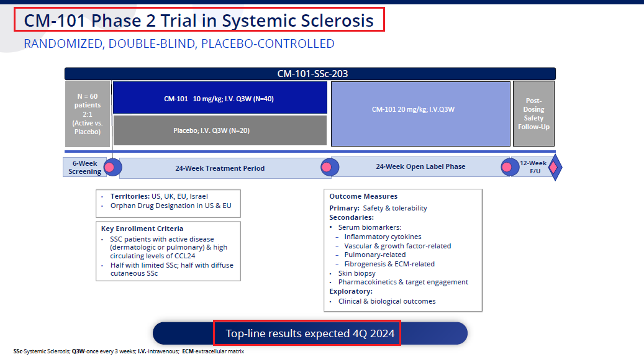Select the CM-101 Phase 2 Trial title
This screenshot has width=644, height=362.
point(199,20)
